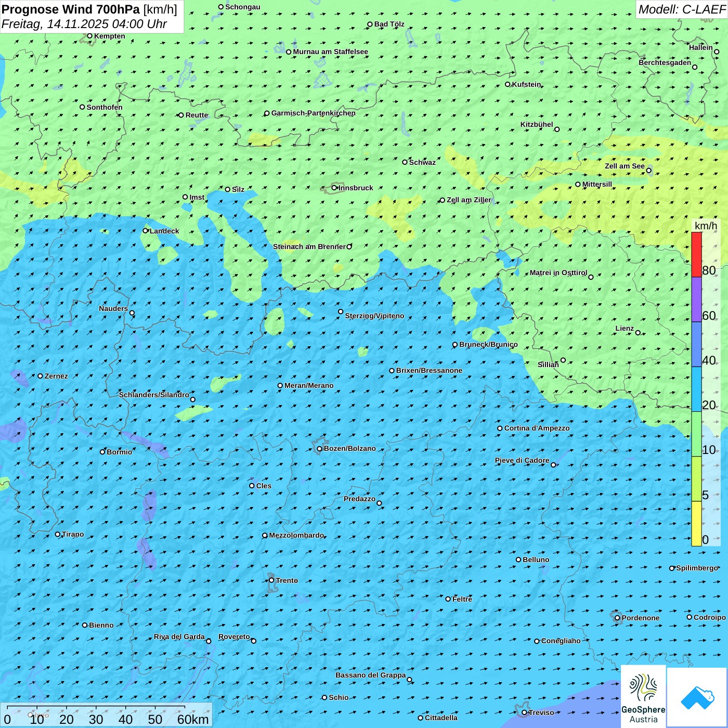This screenshot has width=728, height=728.
Task: Click the Bozen/Bolzano city label
Action: pos(349,448)
